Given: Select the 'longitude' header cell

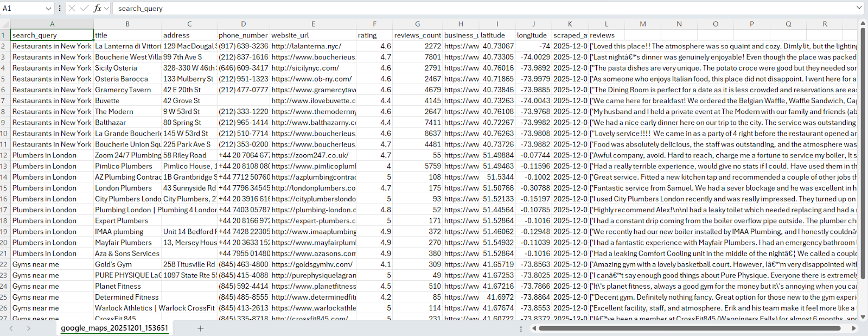Looking at the screenshot, I should 533,35.
